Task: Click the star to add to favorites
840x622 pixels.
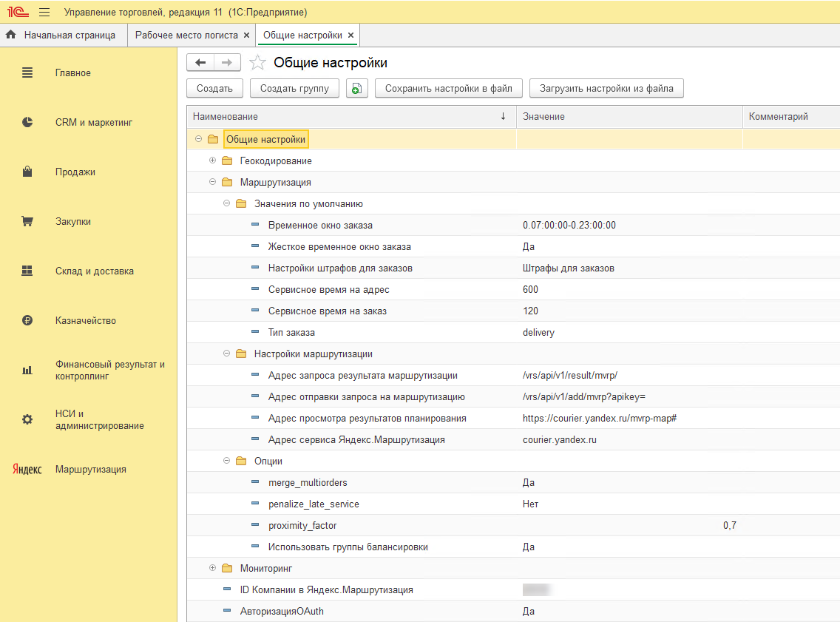Action: pos(257,63)
